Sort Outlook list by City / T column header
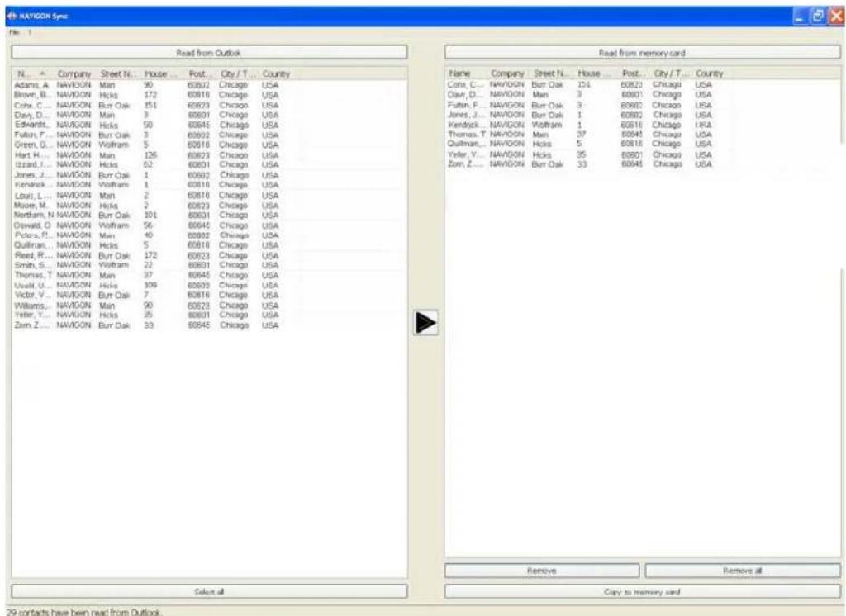Viewport: 846px width, 616px height. pos(237,73)
